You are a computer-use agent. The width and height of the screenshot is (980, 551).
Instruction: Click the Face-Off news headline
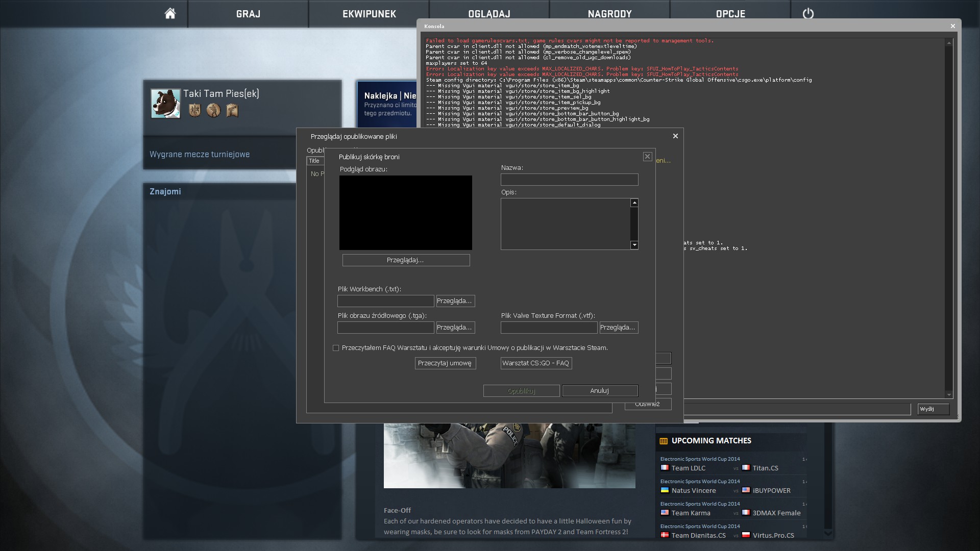pos(397,510)
